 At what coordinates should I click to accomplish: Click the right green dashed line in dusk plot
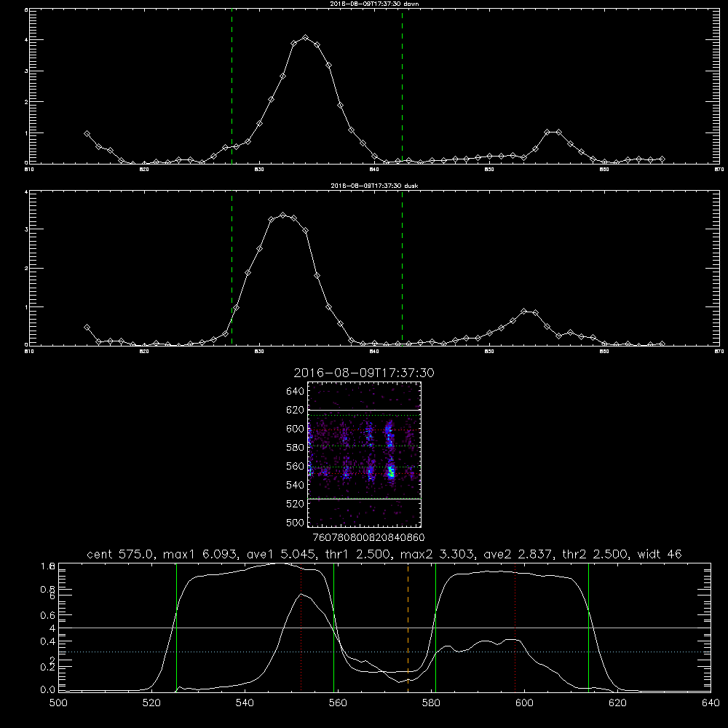point(402,269)
